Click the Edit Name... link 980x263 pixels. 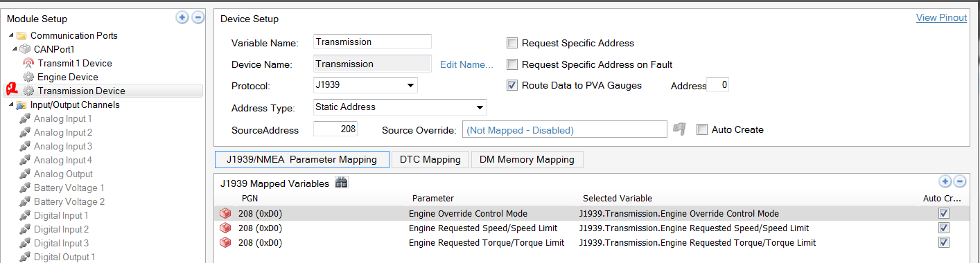click(x=466, y=64)
